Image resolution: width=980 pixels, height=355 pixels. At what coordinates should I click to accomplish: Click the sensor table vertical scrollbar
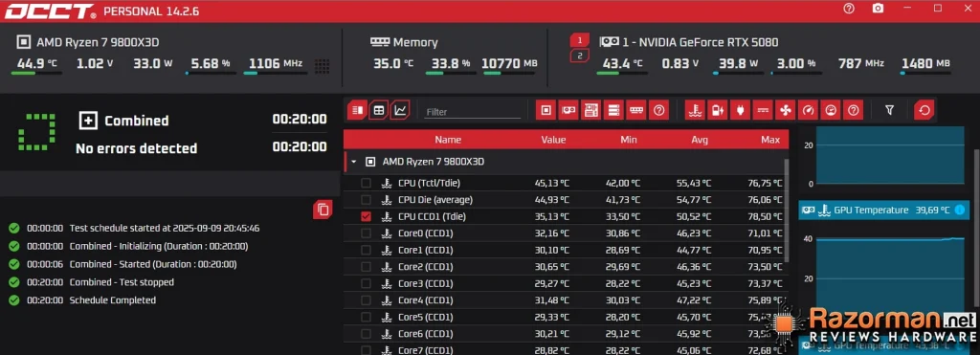787,210
